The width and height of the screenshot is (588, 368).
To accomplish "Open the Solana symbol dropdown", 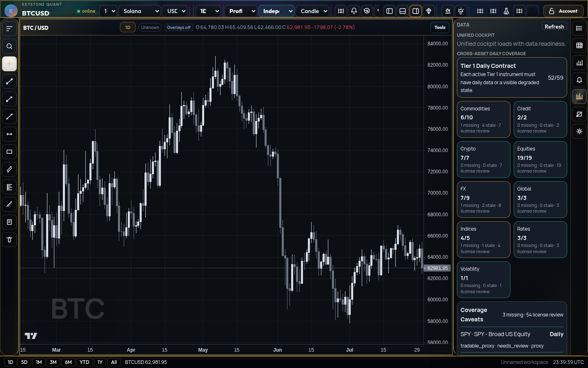I will coord(140,11).
